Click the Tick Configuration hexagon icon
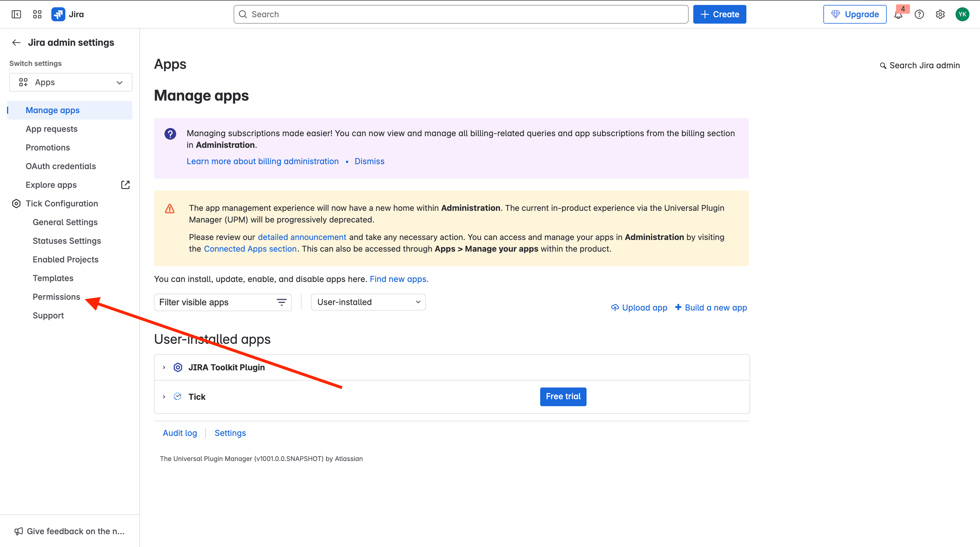The image size is (980, 547). 16,204
